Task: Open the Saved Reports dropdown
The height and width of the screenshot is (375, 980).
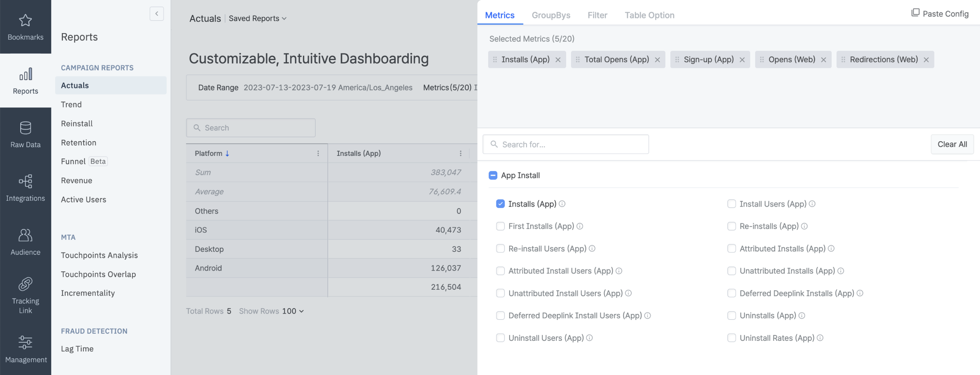Action: (x=258, y=18)
